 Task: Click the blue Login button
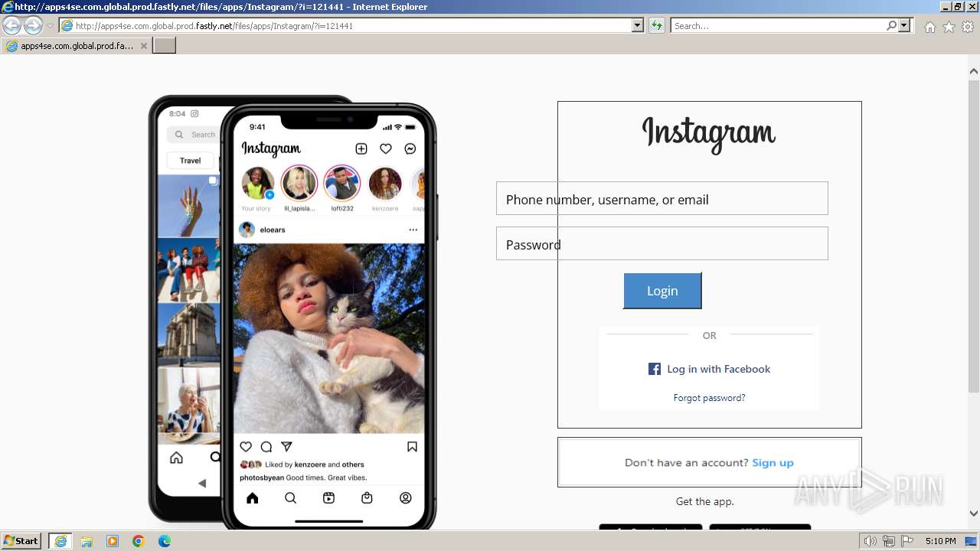point(662,291)
